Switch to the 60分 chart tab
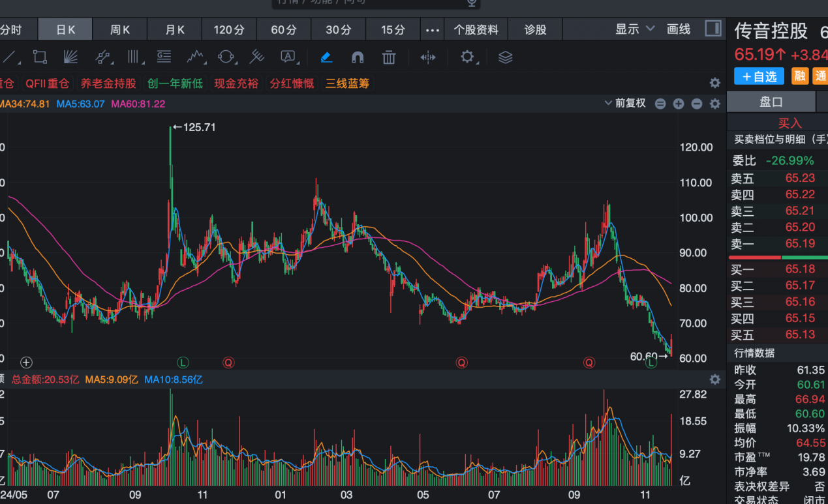The height and width of the screenshot is (504, 828). [284, 30]
